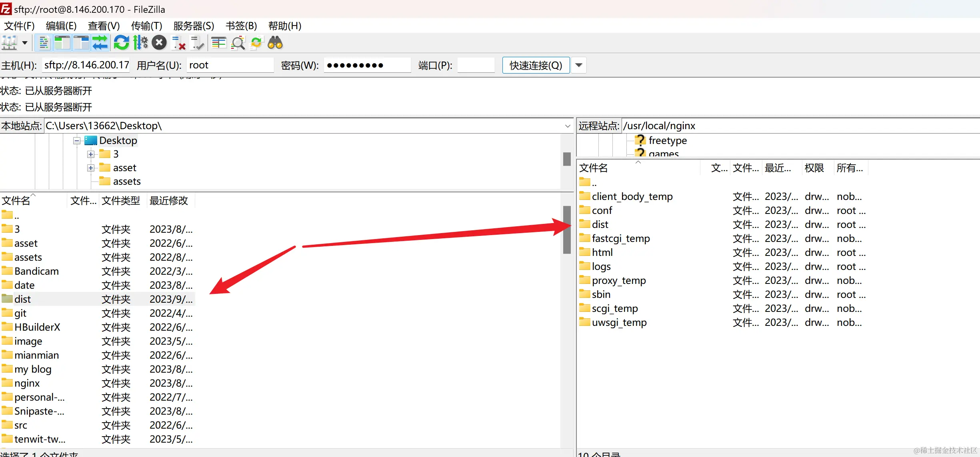Image resolution: width=980 pixels, height=457 pixels.
Task: Open the directory listing filters dialog
Action: coord(219,43)
